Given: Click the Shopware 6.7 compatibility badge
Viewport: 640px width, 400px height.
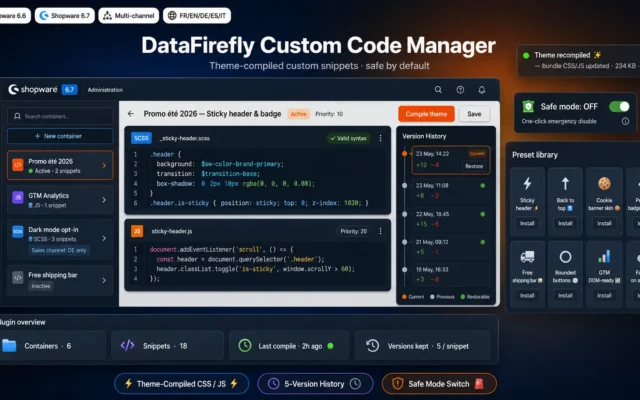Looking at the screenshot, I should 65,16.
